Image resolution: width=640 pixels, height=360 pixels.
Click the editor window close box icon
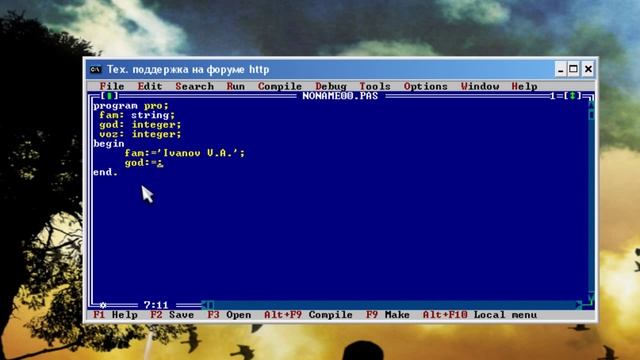(109, 96)
